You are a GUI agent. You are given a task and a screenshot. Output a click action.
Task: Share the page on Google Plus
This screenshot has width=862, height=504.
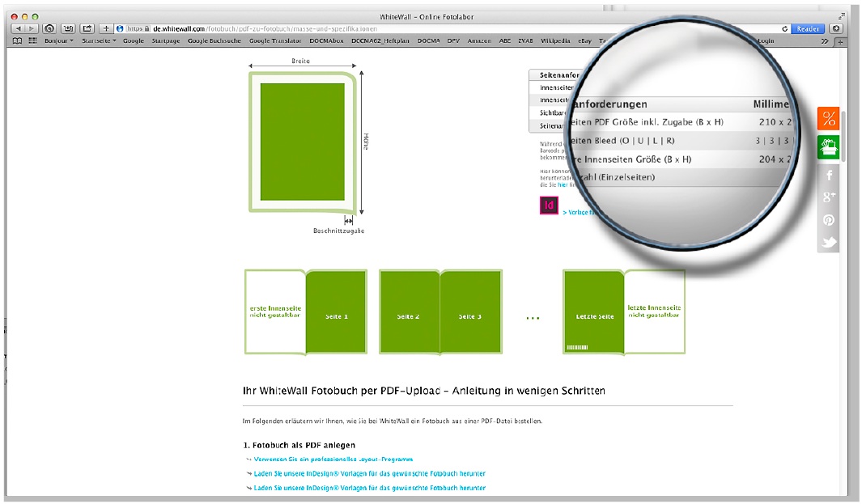829,197
